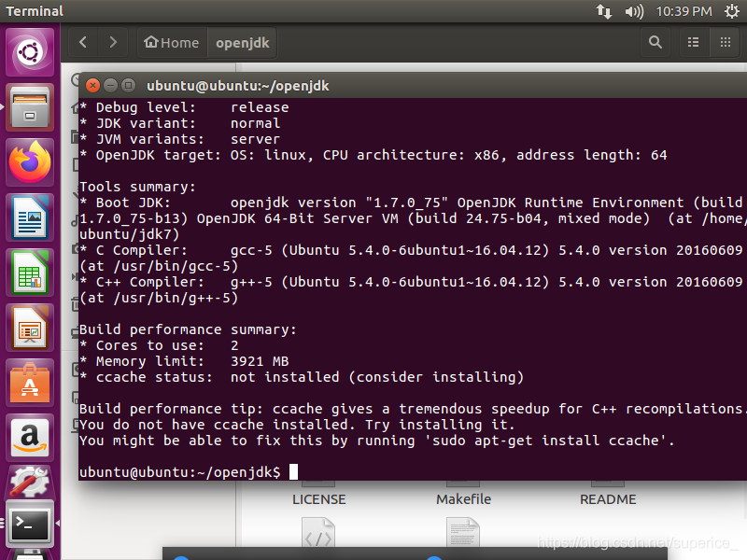Select the Makefile file in Files
747x560 pixels.
(463, 499)
